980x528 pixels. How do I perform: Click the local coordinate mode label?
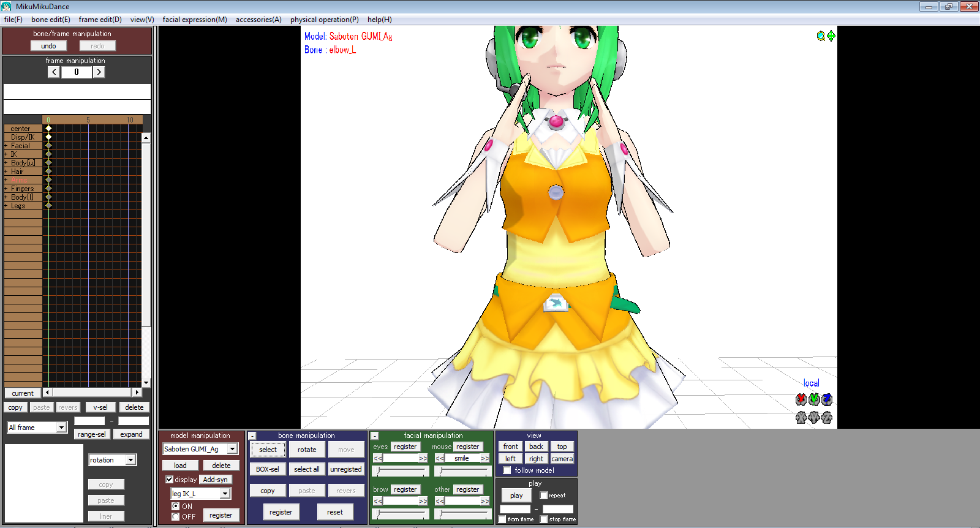coord(812,383)
